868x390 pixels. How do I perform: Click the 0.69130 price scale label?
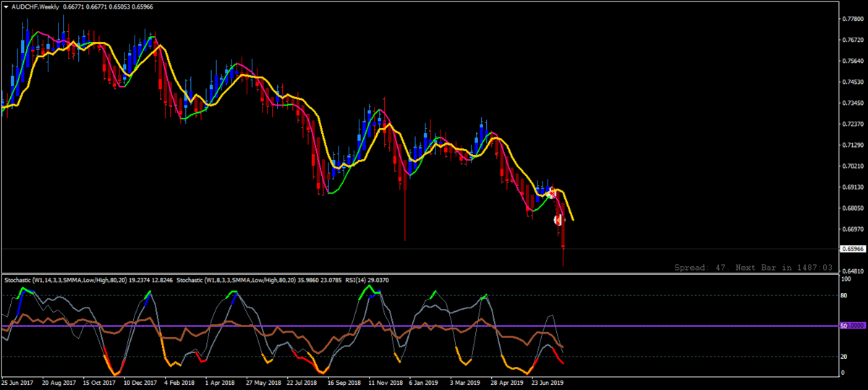click(x=854, y=187)
